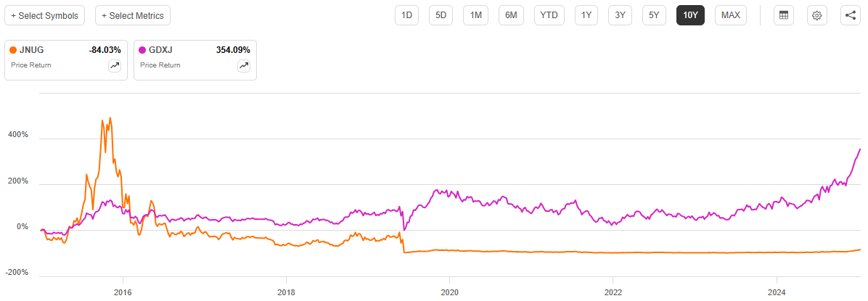Screen dimensions: 868x301
Task: Open the Select Symbols dropdown
Action: [44, 15]
